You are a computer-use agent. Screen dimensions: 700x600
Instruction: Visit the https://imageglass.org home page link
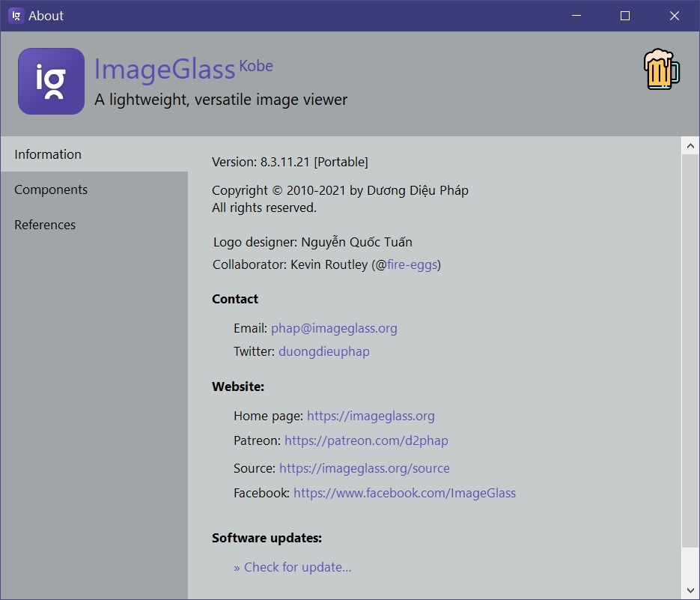click(371, 416)
